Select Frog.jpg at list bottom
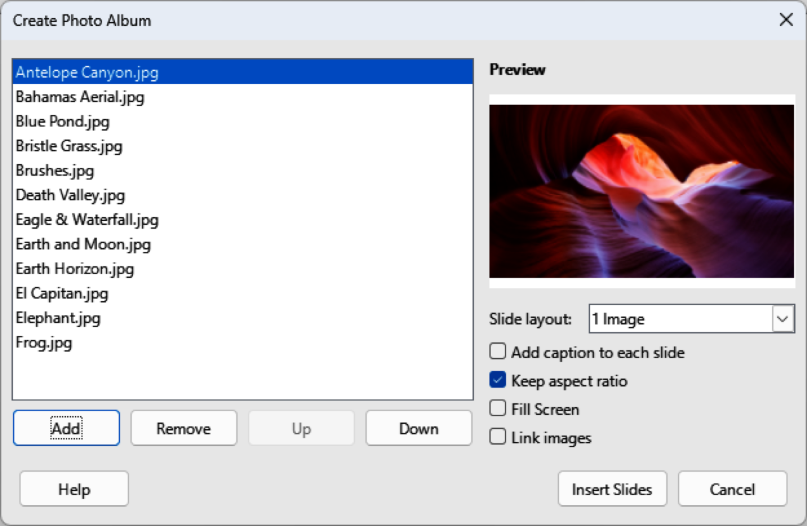807x526 pixels. click(x=44, y=342)
